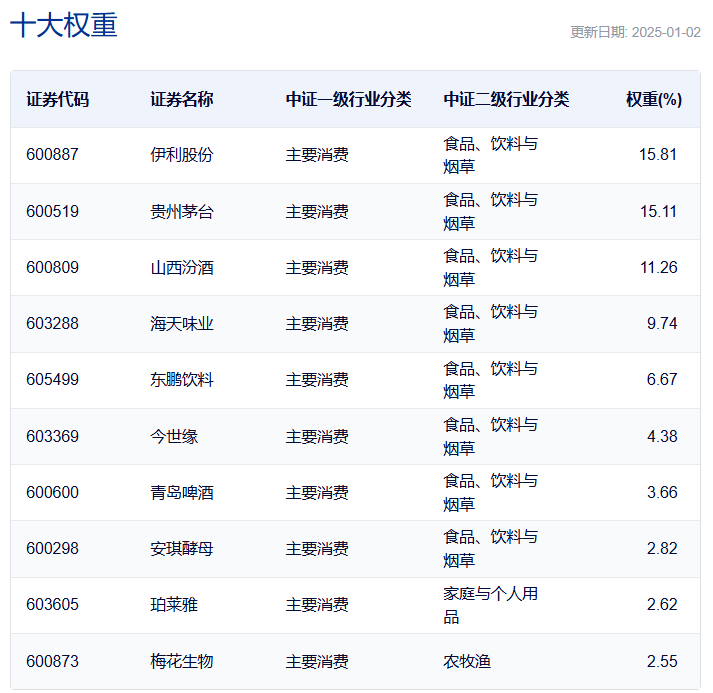713x693 pixels.
Task: Click weight value 11.26
Action: [658, 267]
